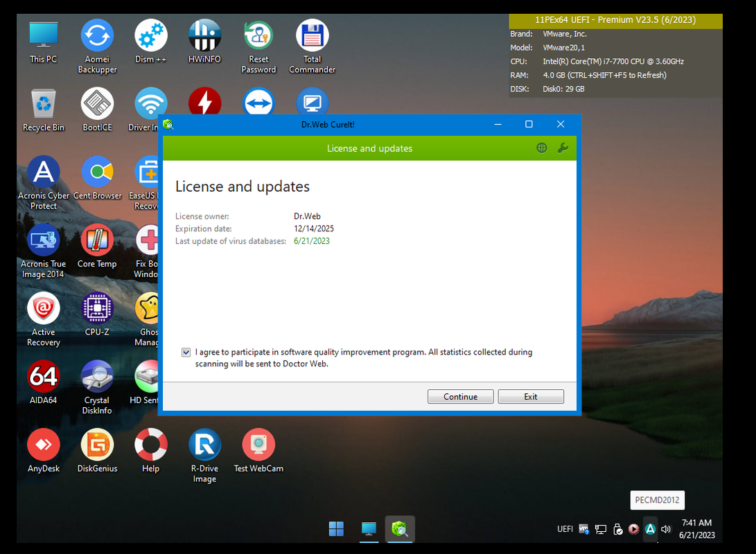756x554 pixels.
Task: Click the License and updates green header
Action: (370, 148)
